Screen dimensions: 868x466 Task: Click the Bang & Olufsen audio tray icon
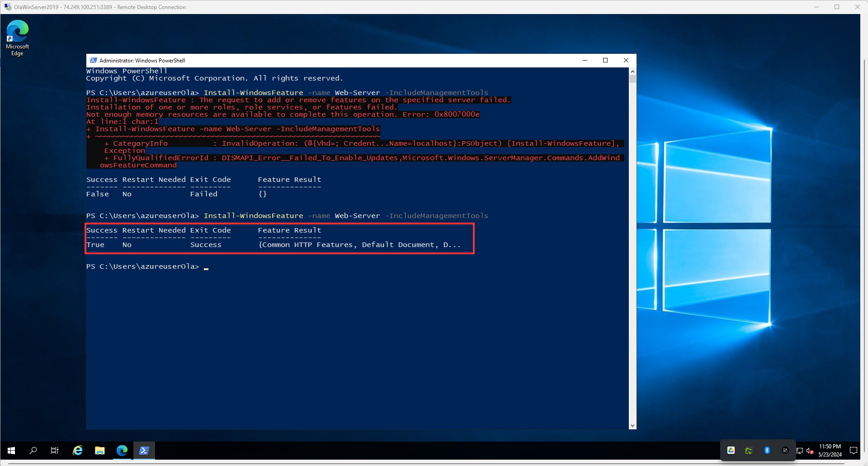pos(785,450)
